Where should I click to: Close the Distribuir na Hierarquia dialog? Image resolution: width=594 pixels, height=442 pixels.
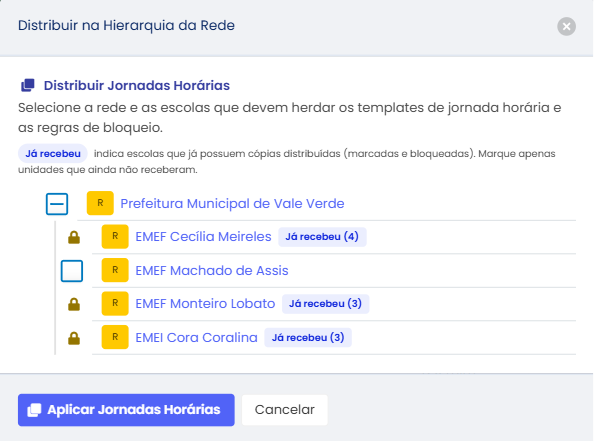[x=566, y=27]
